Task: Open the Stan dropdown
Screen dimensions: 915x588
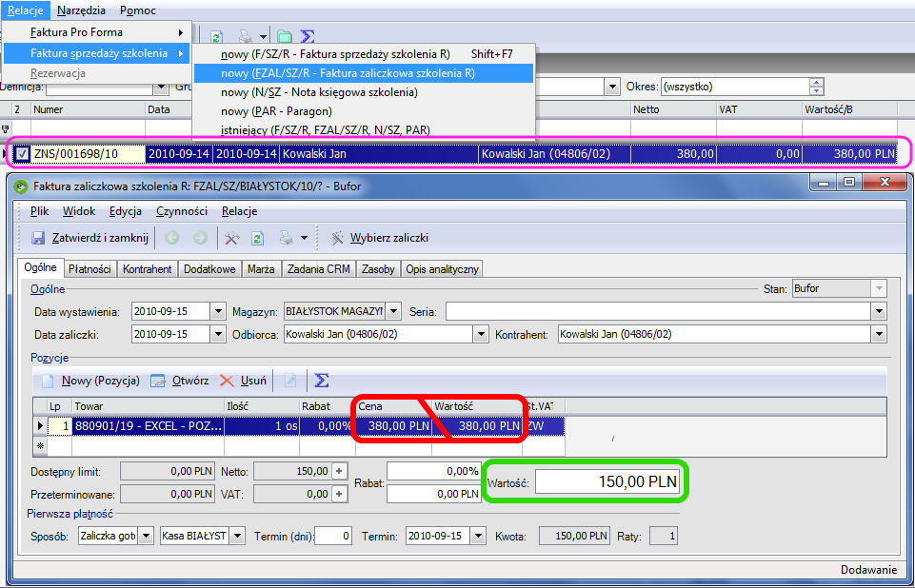Action: click(880, 288)
